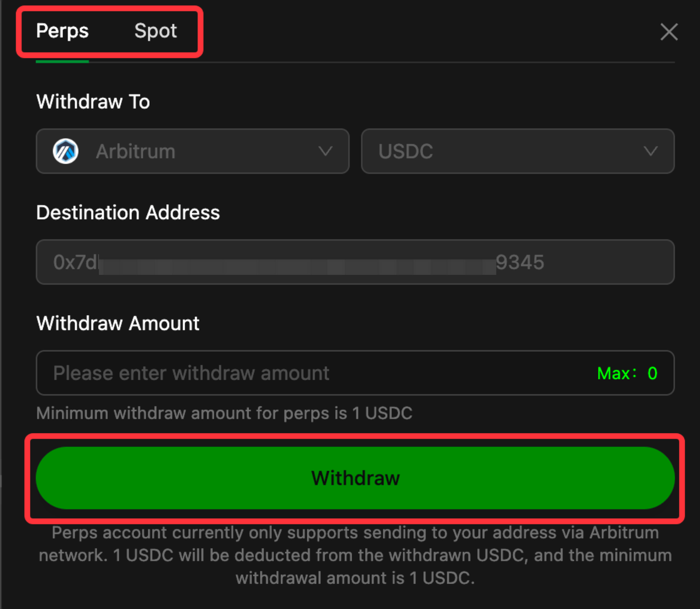Viewport: 700px width, 609px height.
Task: Click the address ending in 9345
Action: pos(520,263)
